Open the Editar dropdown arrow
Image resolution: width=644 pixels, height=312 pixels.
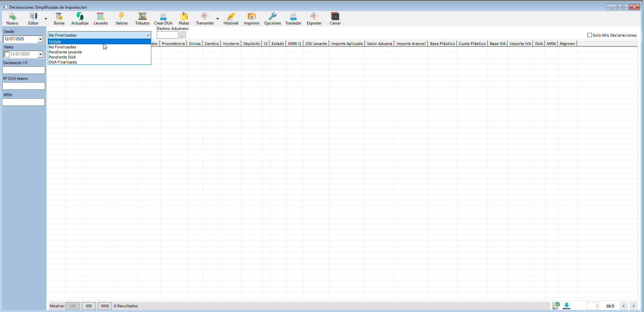[46, 19]
